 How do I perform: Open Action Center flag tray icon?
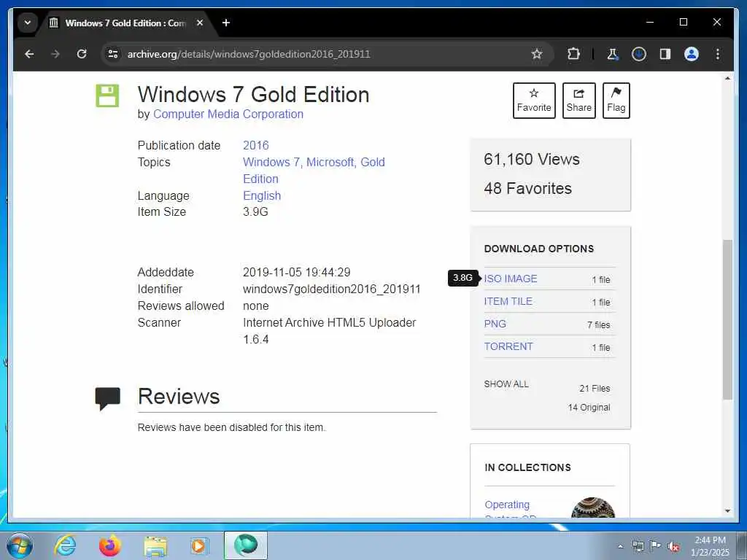656,546
